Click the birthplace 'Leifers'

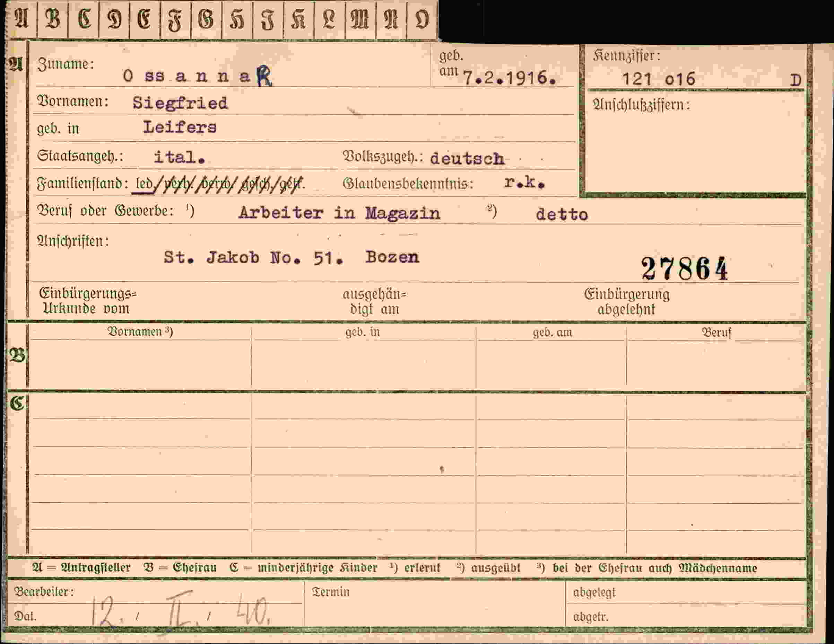click(180, 127)
